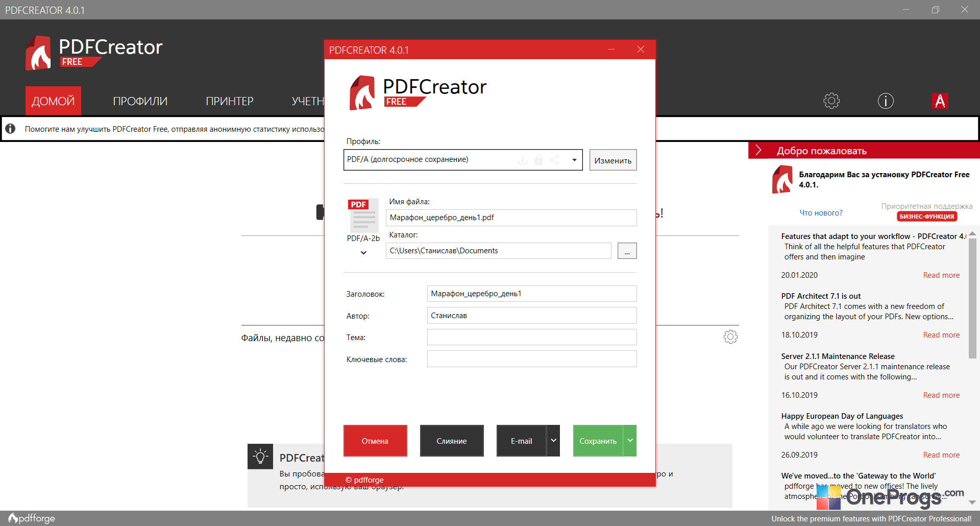Click the Заголовок title field
Viewport: 980px width, 526px height.
tap(532, 294)
